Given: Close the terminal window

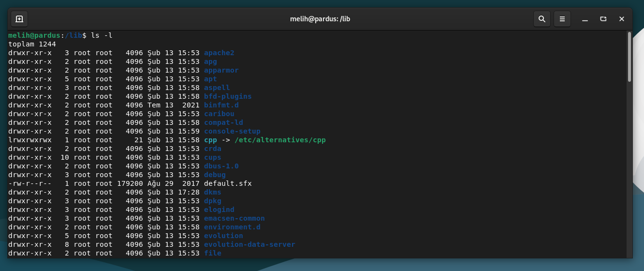Looking at the screenshot, I should point(622,19).
